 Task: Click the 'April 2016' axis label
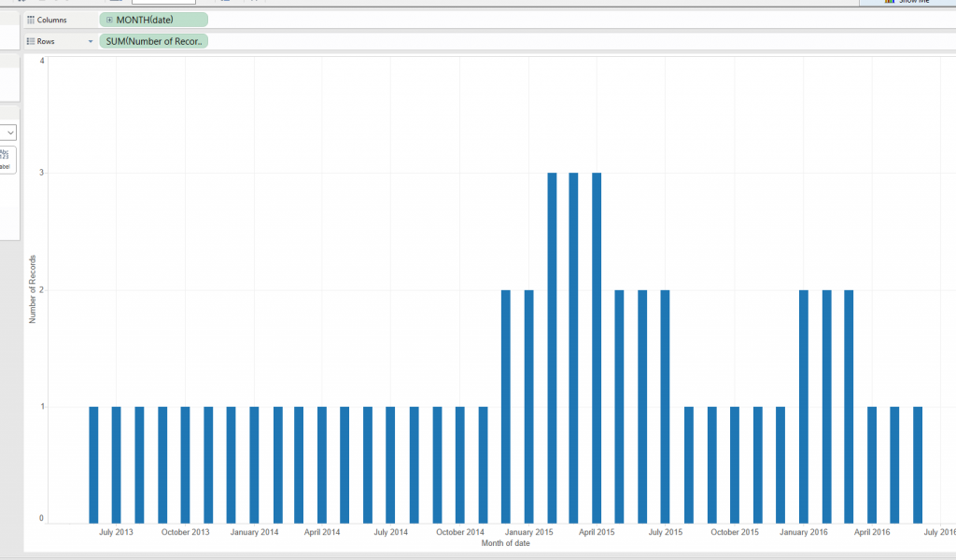pos(872,532)
